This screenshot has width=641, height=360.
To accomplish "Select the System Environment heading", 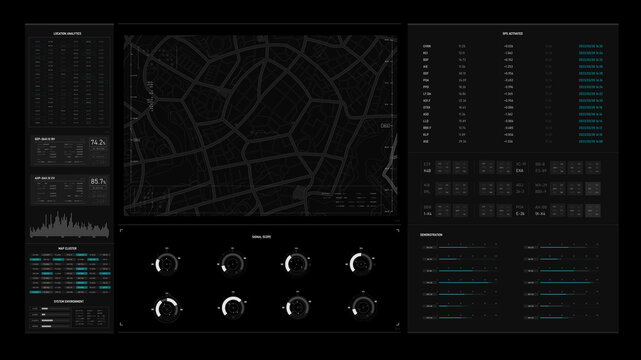I will [69, 302].
